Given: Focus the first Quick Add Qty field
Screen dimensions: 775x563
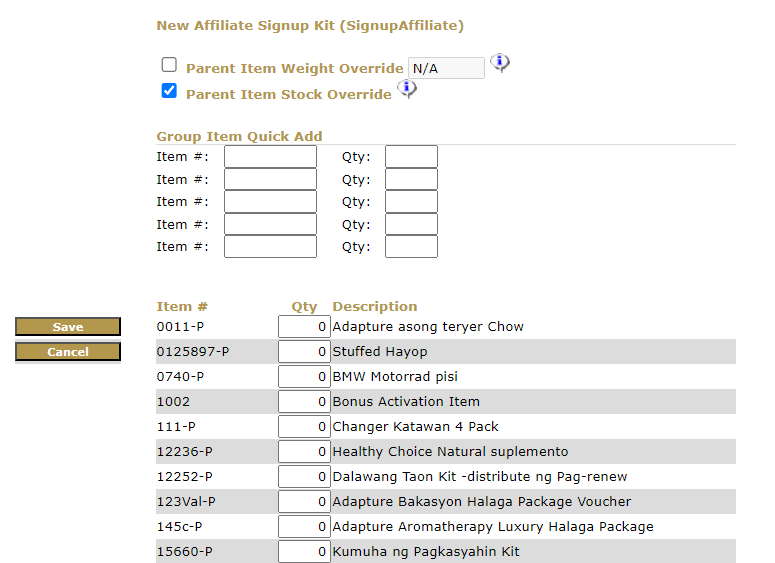Looking at the screenshot, I should 411,157.
